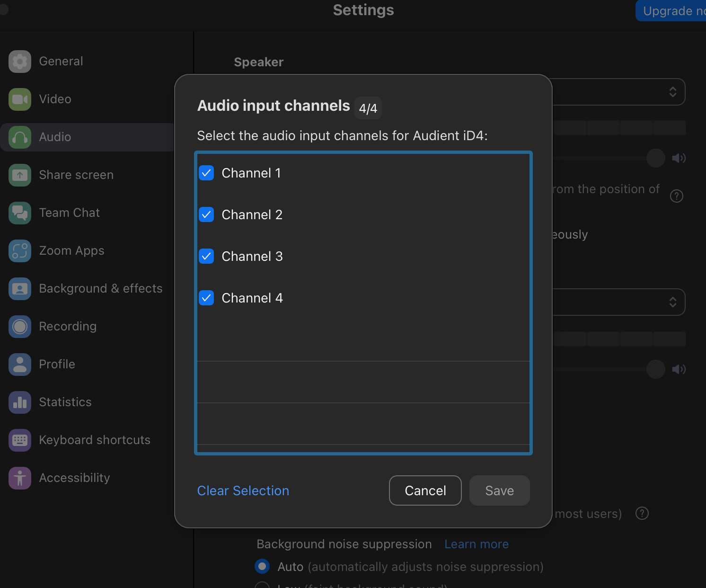This screenshot has width=706, height=588.
Task: Open the lower device selection dropdown
Action: point(672,302)
